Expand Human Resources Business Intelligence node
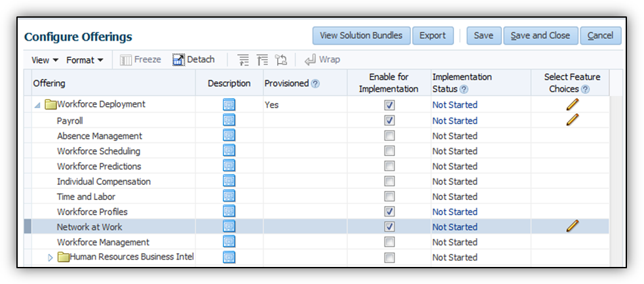644x284 pixels. [50, 258]
